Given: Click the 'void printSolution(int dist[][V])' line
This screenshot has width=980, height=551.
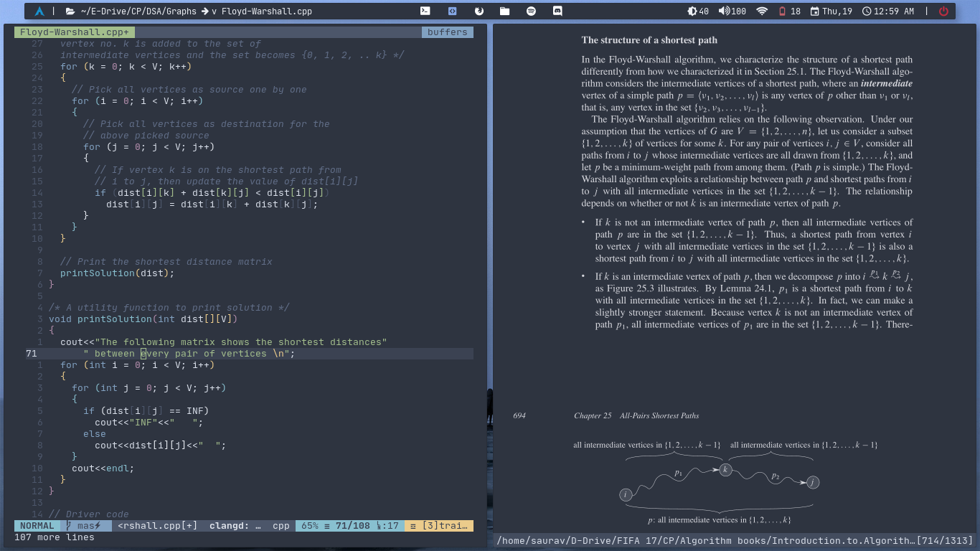Looking at the screenshot, I should pyautogui.click(x=143, y=319).
